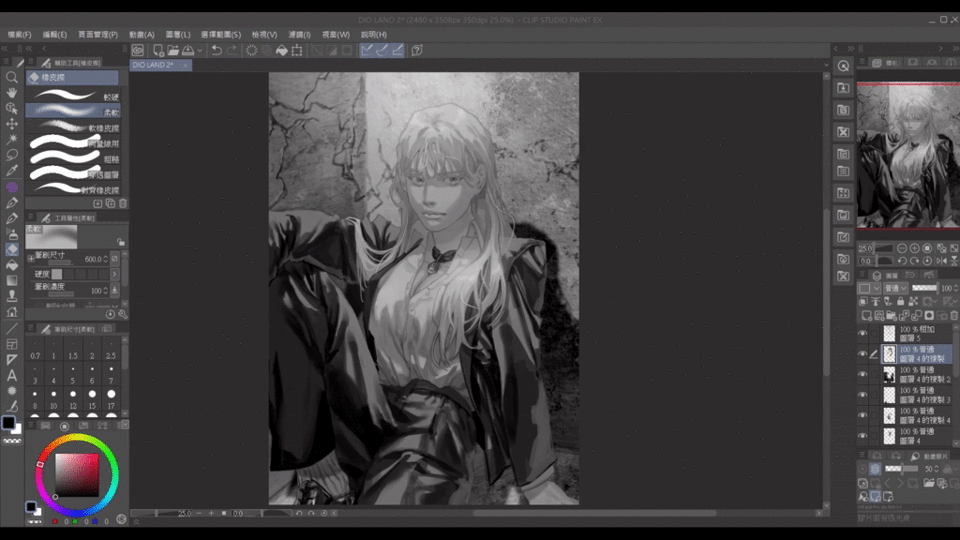
Task: Select the 柔軟 eraser sub tool
Action: [72, 112]
